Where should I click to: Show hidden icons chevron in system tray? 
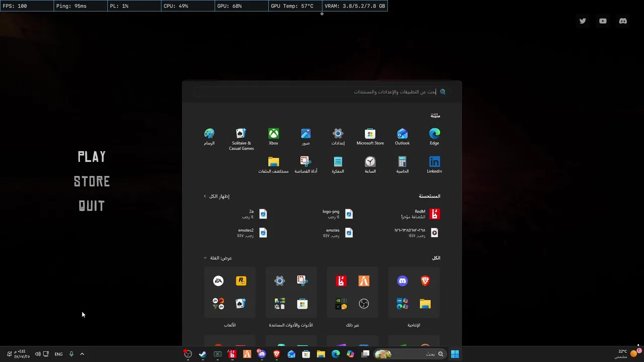[x=82, y=354]
